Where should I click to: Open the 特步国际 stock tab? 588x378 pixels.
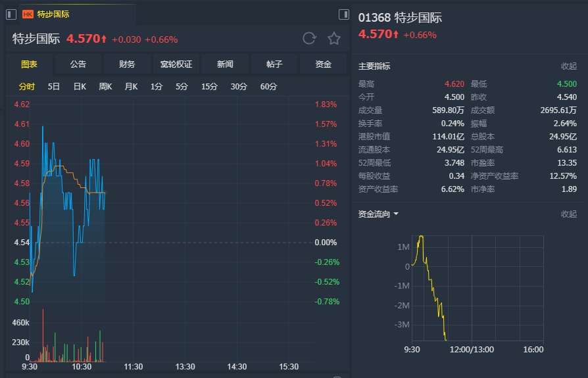53,14
